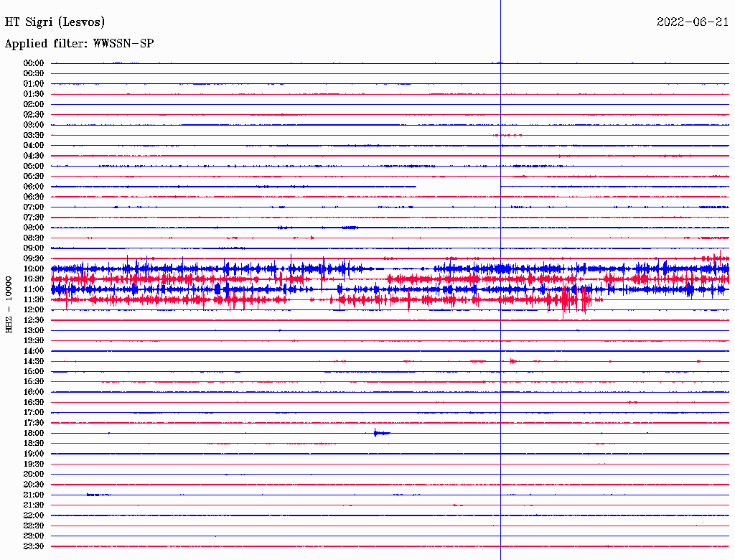The height and width of the screenshot is (560, 735).
Task: Click the red event spike on the 14:30 trace
Action: pos(512,361)
